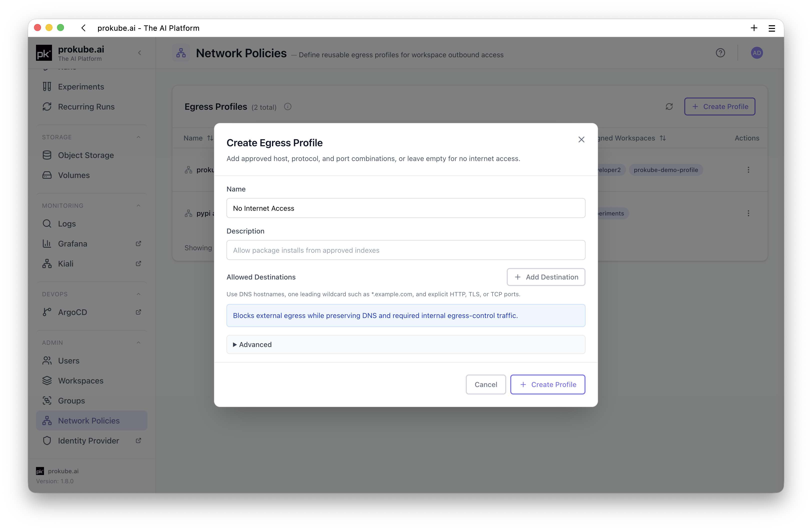Viewport: 812px width, 530px height.
Task: Collapse the sidebar with the chevron
Action: [139, 53]
